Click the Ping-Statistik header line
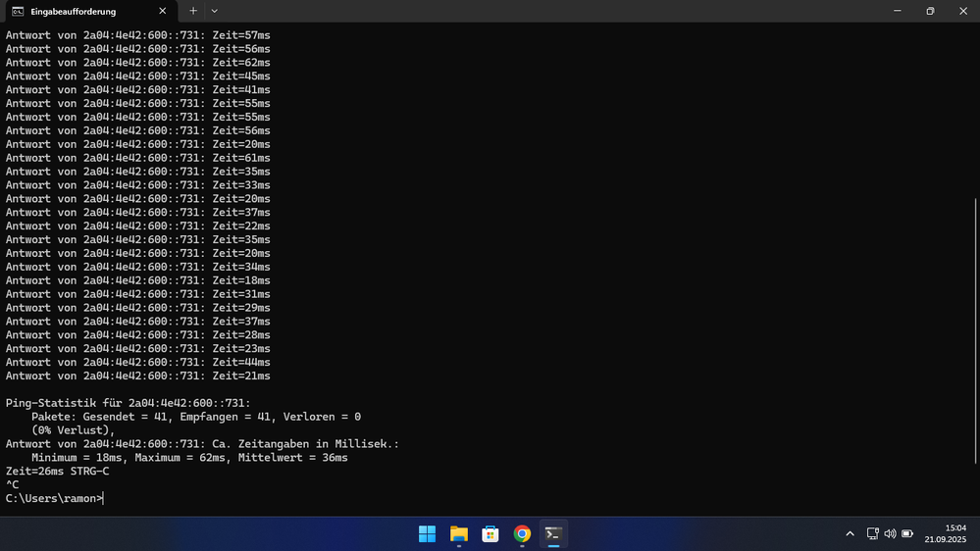 (x=129, y=403)
